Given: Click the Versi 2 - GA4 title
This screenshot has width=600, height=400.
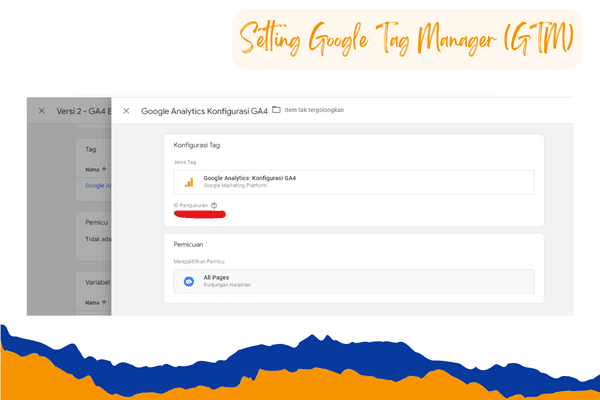Looking at the screenshot, I should (84, 111).
